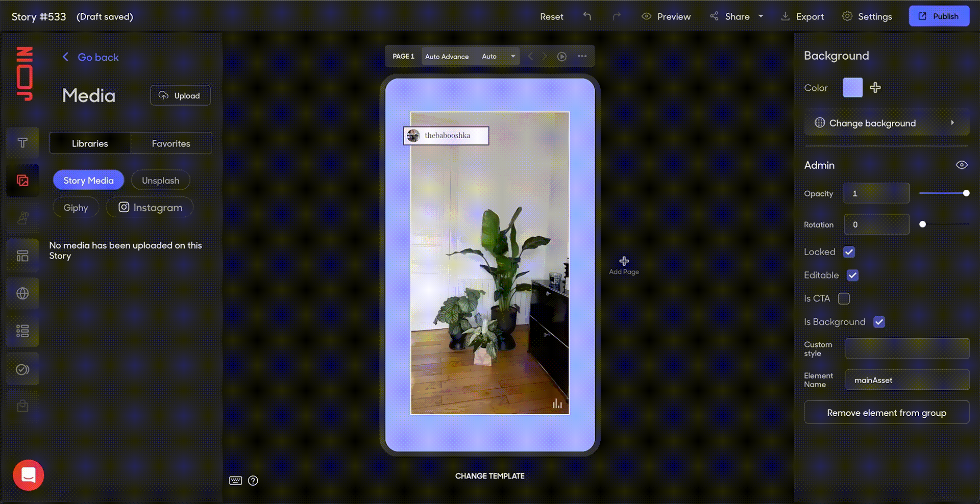Redo the last action
Viewport: 980px width, 504px height.
[617, 16]
